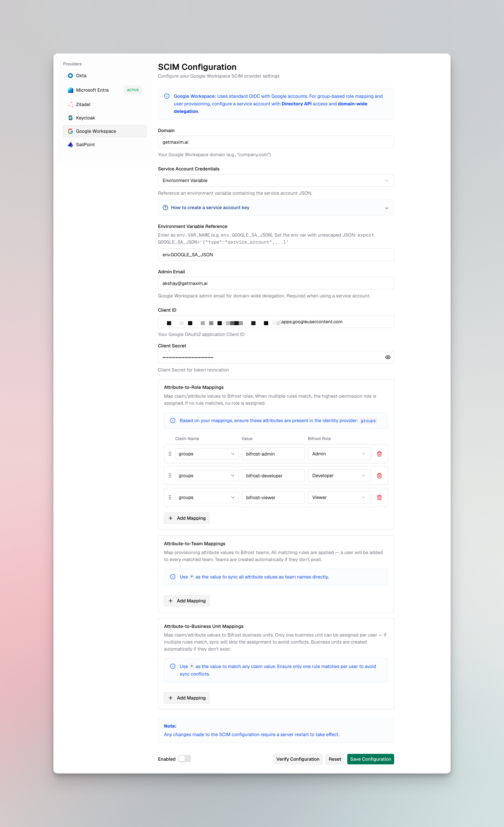This screenshot has width=504, height=827.
Task: Click the Okta provider icon
Action: coord(70,75)
